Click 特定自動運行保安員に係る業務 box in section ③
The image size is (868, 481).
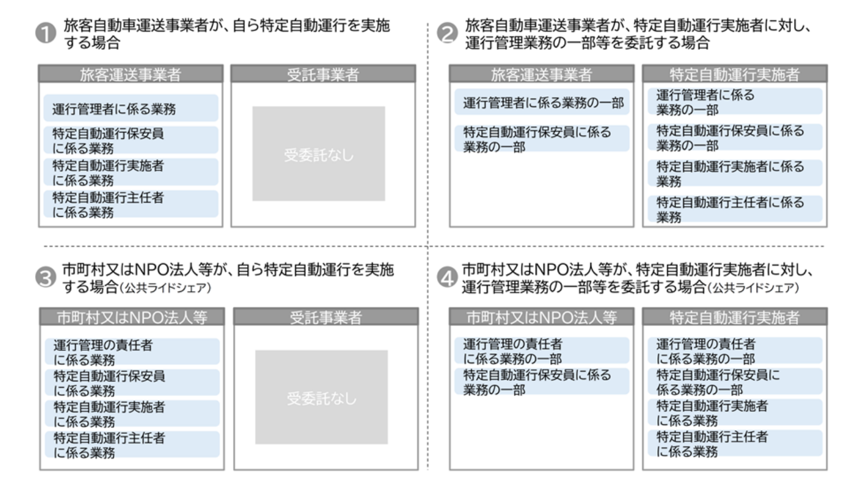click(x=132, y=383)
